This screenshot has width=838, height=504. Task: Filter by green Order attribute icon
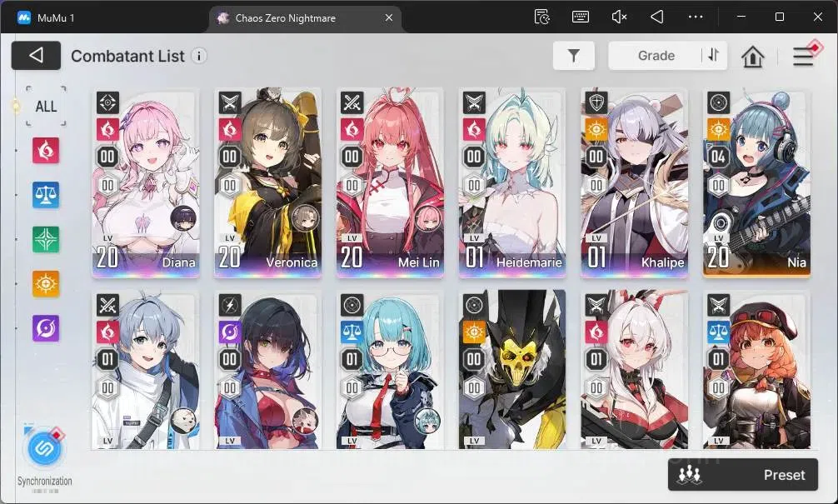pos(46,239)
